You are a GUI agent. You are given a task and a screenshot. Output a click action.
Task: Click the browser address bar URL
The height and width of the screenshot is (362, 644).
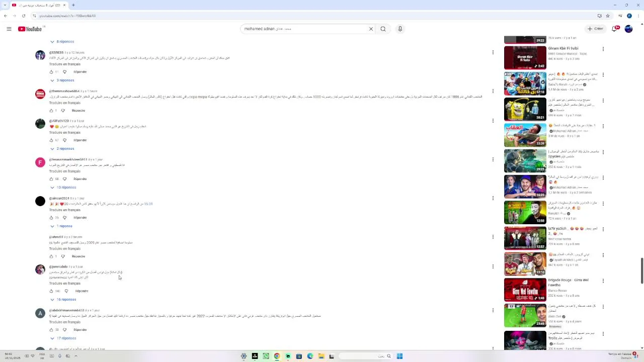tap(67, 16)
